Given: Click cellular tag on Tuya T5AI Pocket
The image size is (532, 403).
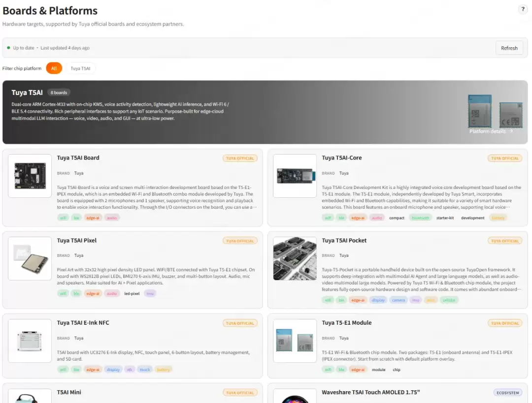Looking at the screenshot, I should [449, 300].
